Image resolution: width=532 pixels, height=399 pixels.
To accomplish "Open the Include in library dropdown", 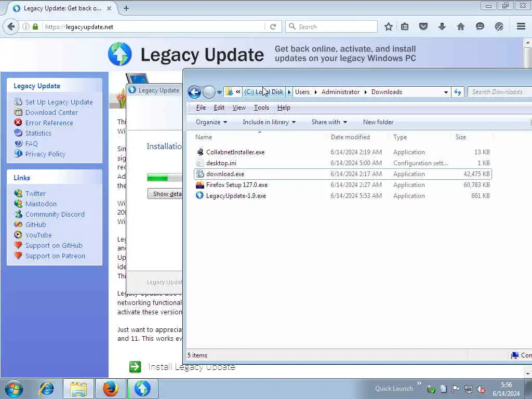I will 269,122.
